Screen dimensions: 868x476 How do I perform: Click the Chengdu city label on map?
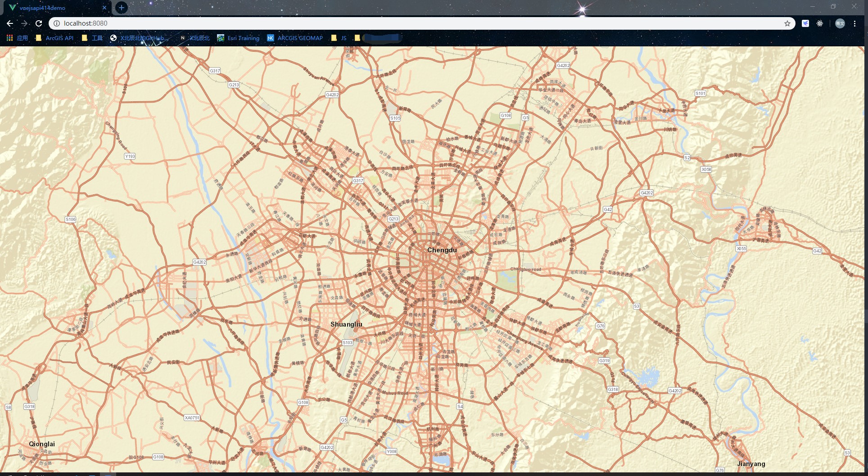click(442, 250)
